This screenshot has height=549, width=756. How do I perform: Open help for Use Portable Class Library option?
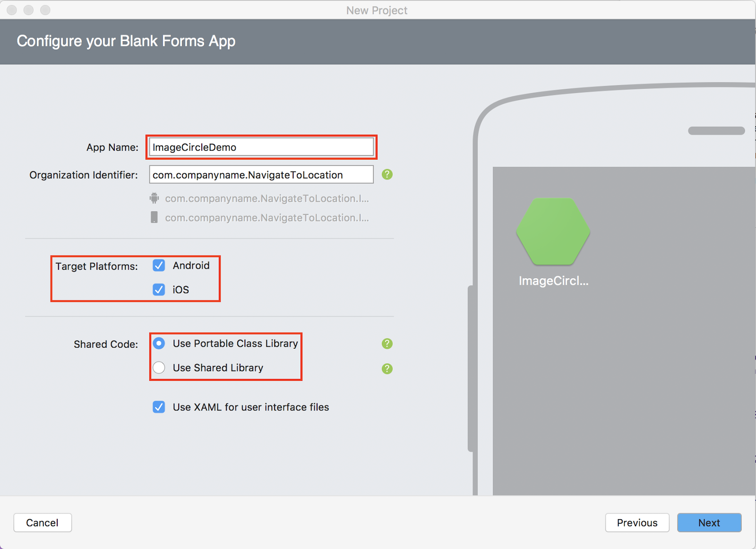[x=387, y=343]
